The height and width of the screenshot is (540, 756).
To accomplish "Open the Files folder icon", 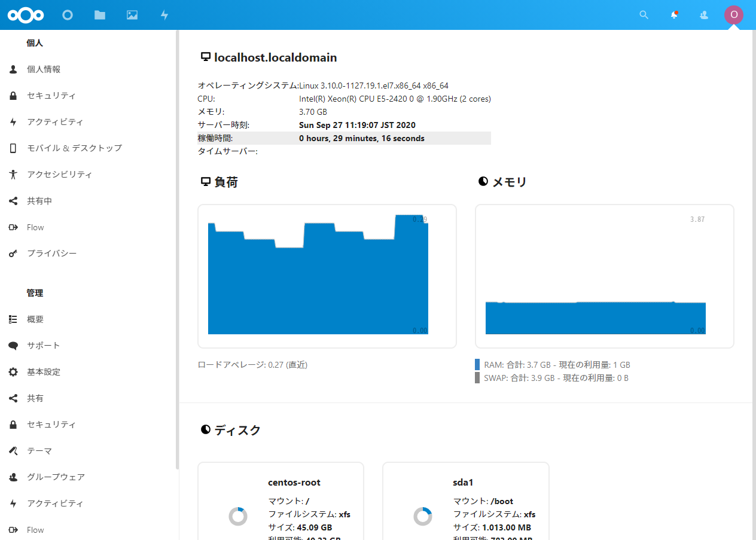I will tap(100, 15).
